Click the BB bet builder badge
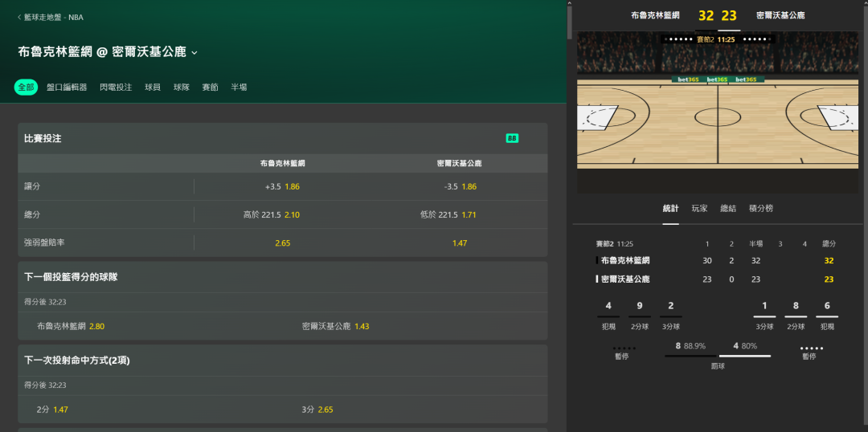The image size is (868, 432). [512, 138]
